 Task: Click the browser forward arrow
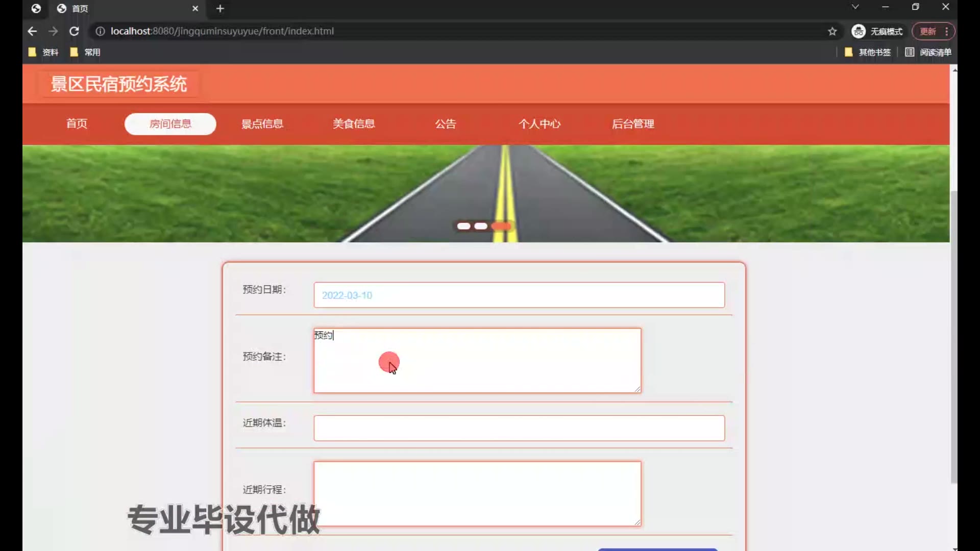53,31
